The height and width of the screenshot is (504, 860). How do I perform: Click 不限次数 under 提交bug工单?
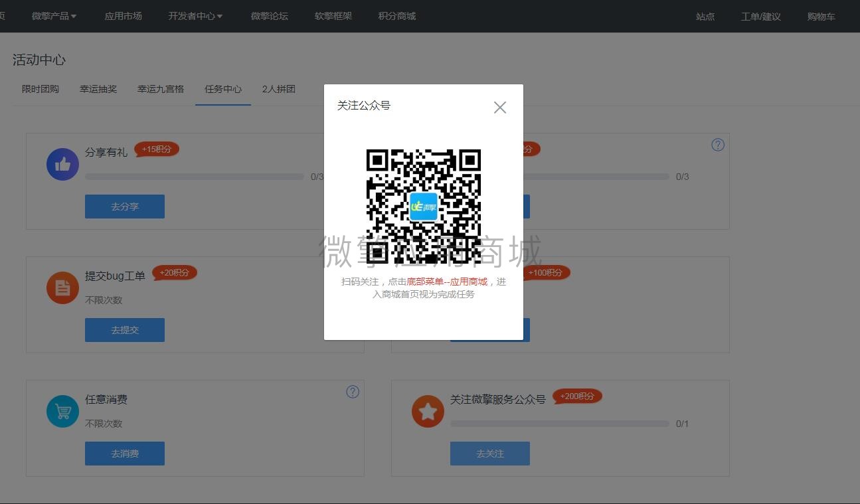click(104, 300)
